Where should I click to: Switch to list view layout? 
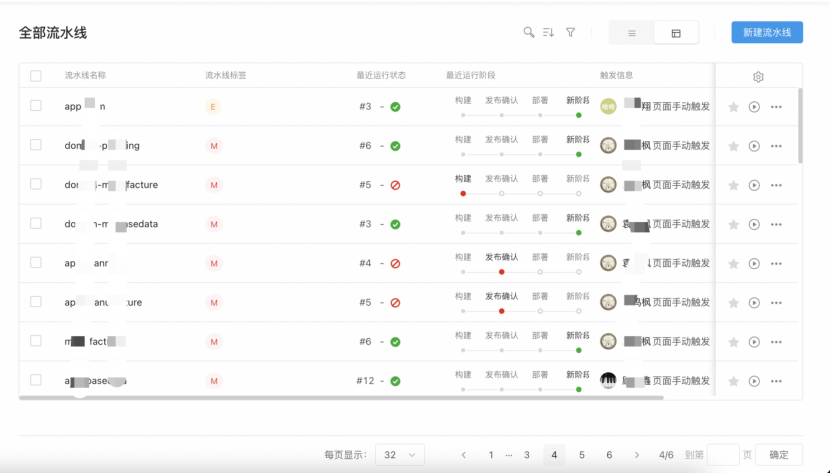tap(631, 33)
